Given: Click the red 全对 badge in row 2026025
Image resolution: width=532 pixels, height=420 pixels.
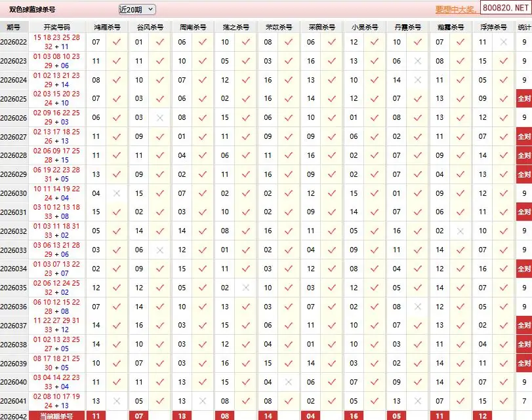Looking at the screenshot, I should (524, 99).
